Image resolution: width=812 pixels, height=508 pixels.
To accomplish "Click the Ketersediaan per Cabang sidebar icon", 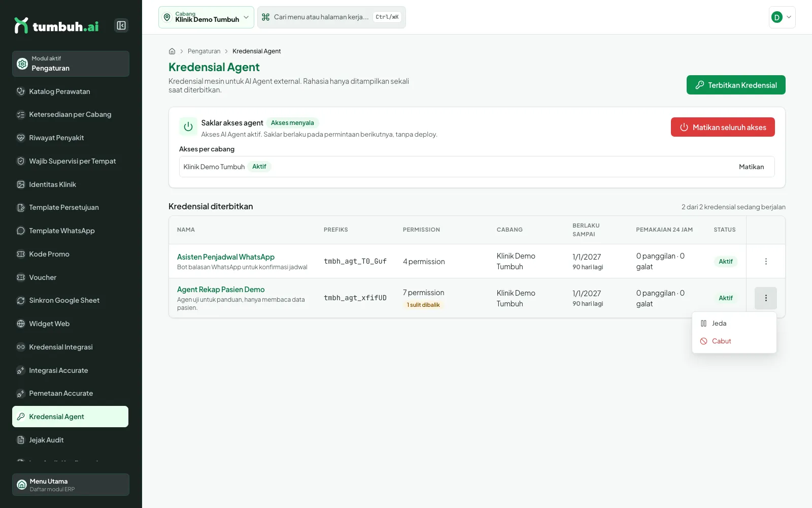I will (x=21, y=115).
